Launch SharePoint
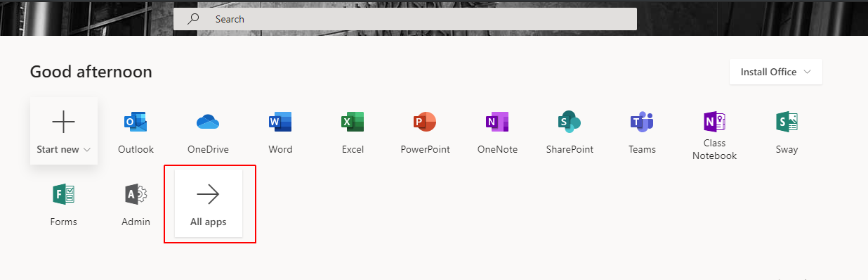The image size is (868, 280). [570, 132]
